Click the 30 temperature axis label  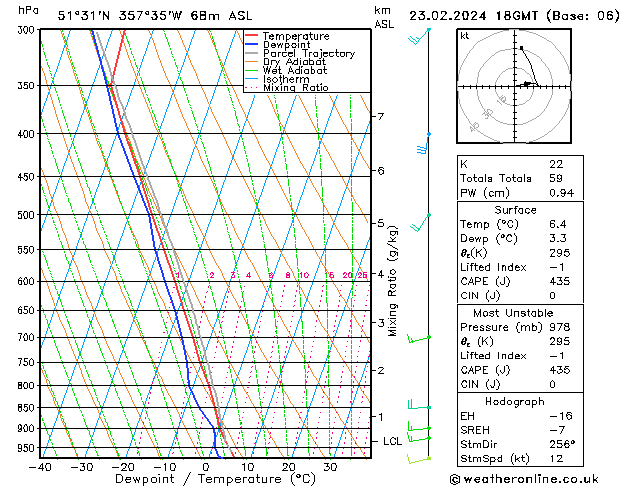point(330,467)
